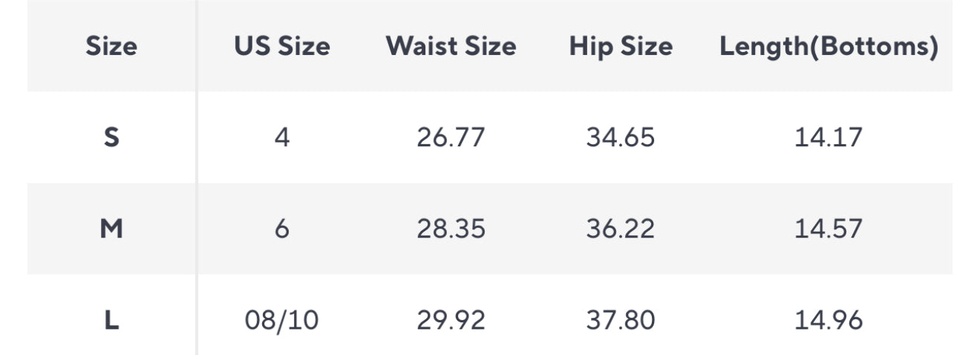Screen dimensions: 980x355
Task: Select the S size row label
Action: click(x=111, y=137)
